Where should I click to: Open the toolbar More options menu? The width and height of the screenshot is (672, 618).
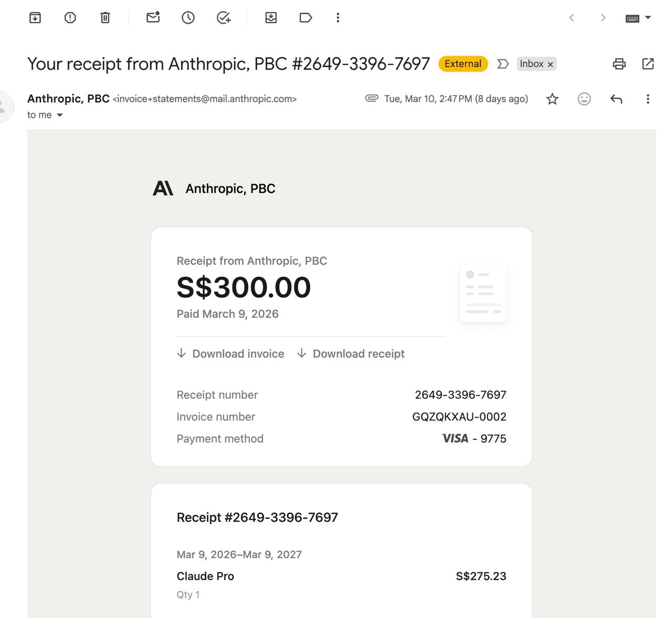(x=338, y=18)
